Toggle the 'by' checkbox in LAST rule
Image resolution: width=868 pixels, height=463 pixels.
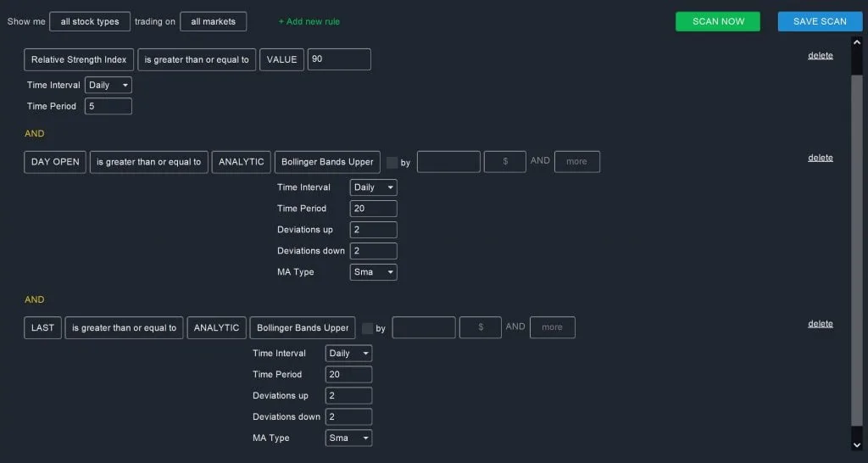point(367,328)
